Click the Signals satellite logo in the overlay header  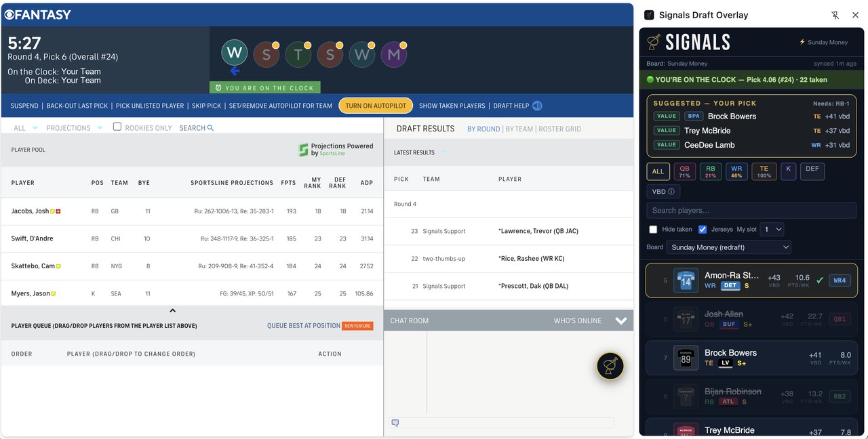point(654,42)
